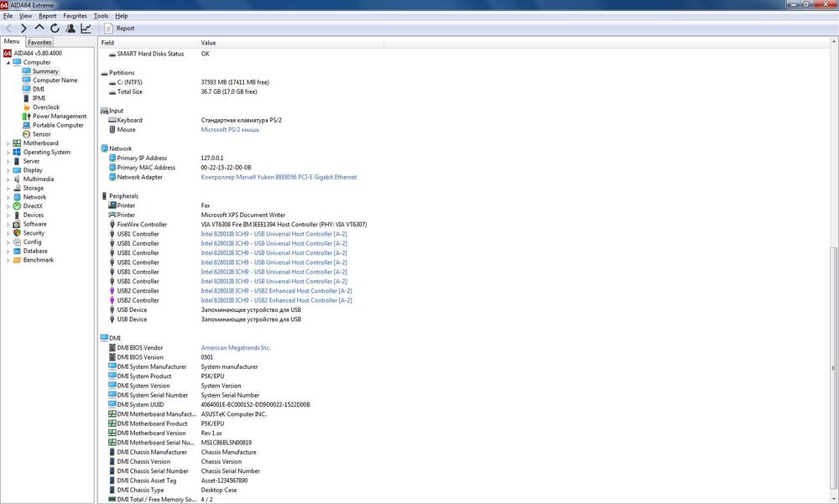Viewport: 839px width, 504px height.
Task: Open the View menu
Action: click(x=25, y=16)
